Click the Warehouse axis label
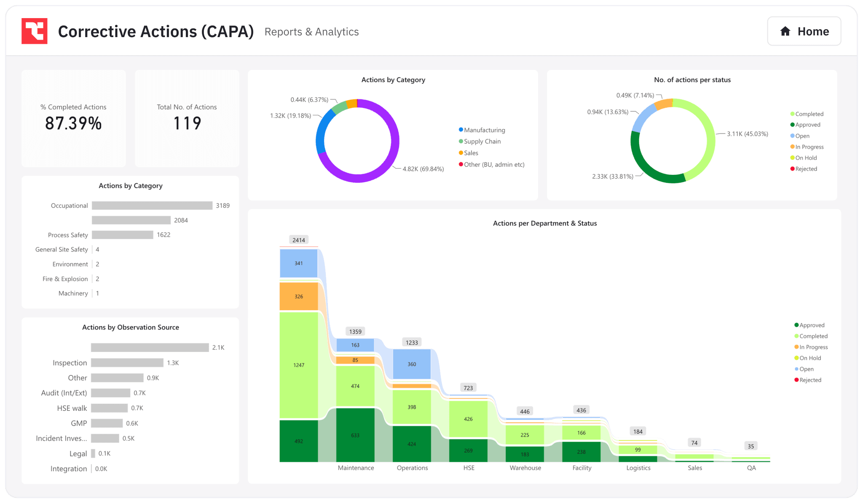863x504 pixels. point(525,468)
